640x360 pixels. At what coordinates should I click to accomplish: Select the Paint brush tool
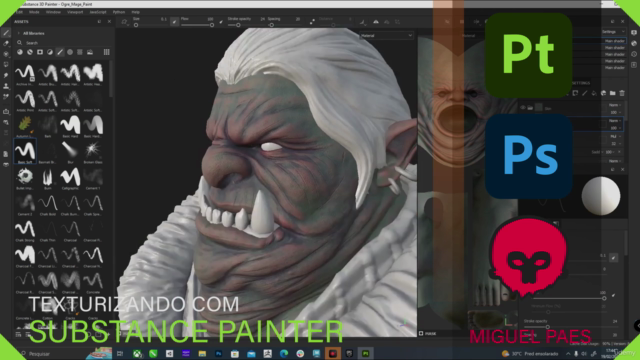(x=6, y=33)
